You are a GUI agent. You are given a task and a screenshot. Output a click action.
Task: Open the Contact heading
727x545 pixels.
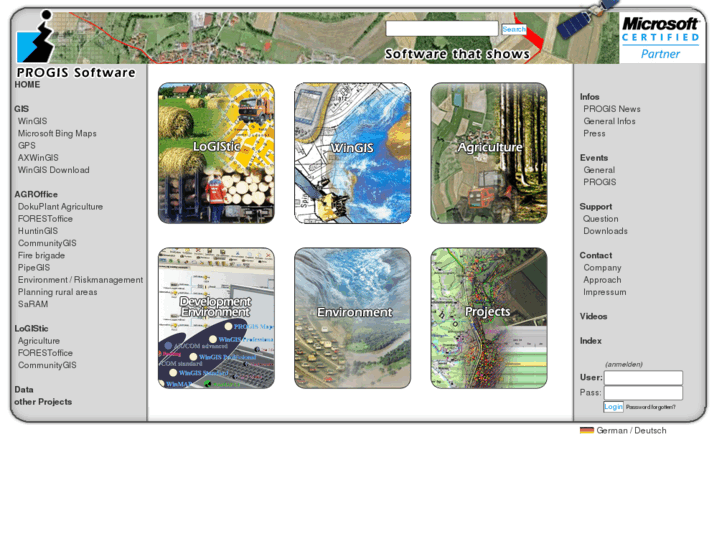(x=595, y=255)
